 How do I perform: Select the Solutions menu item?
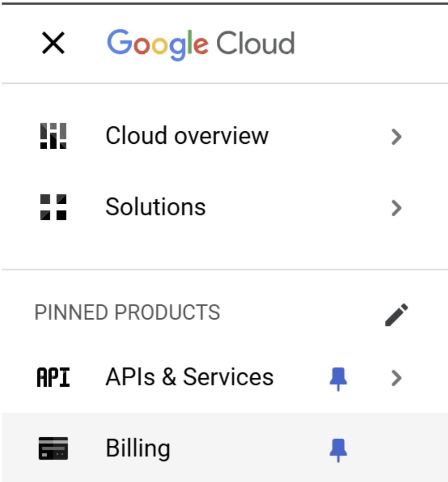pyautogui.click(x=155, y=207)
